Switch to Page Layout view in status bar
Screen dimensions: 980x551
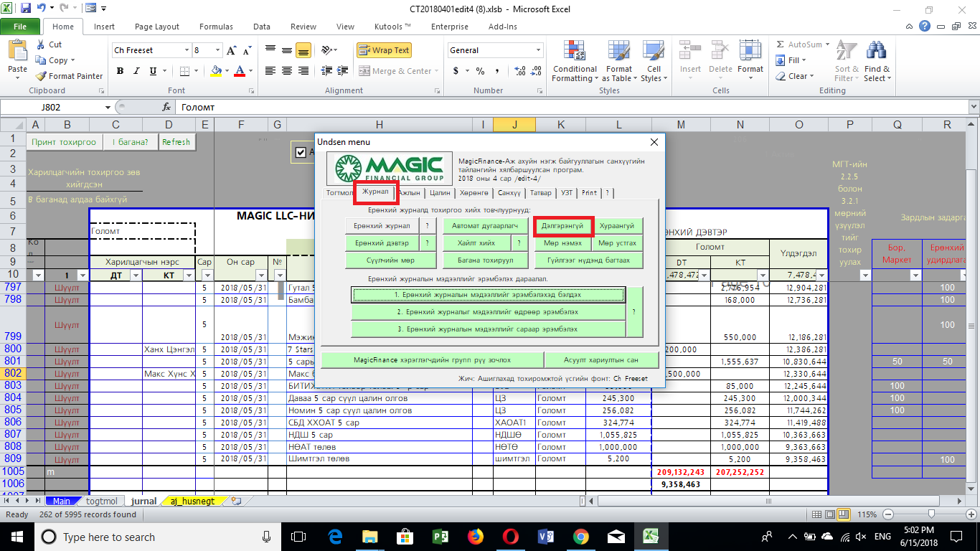(830, 514)
